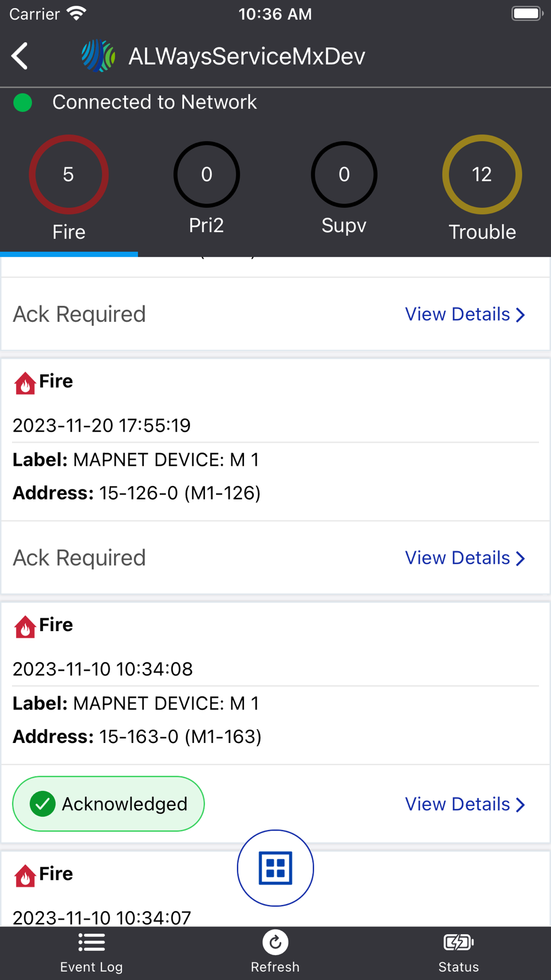Tap the topmost Ack Required label
Viewport: 551px width, 980px height.
[x=79, y=314]
